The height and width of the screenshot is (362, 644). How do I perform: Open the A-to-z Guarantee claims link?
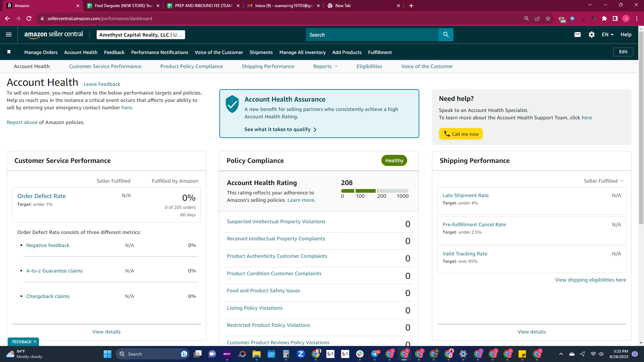(x=54, y=271)
